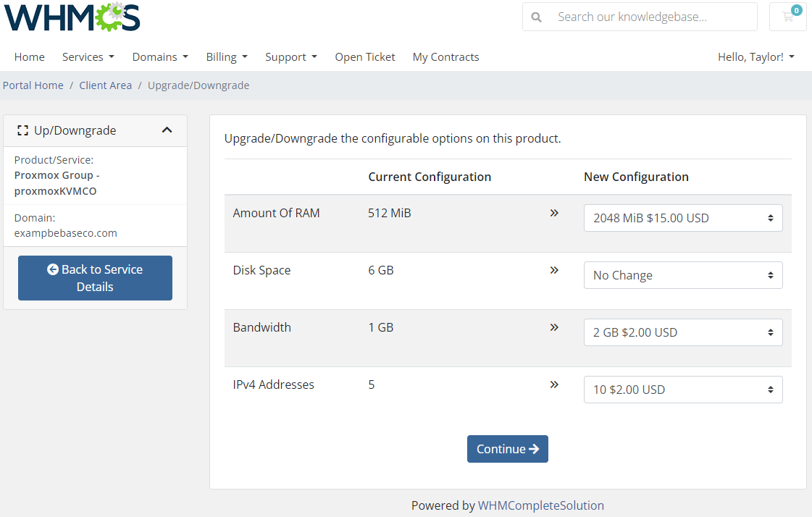Open My Contracts page
The width and height of the screenshot is (812, 517).
pyautogui.click(x=446, y=57)
